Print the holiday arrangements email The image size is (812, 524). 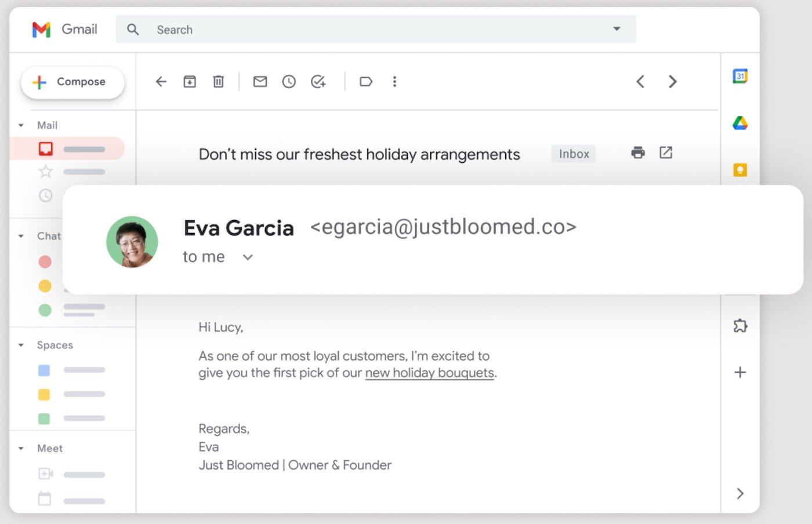[638, 152]
